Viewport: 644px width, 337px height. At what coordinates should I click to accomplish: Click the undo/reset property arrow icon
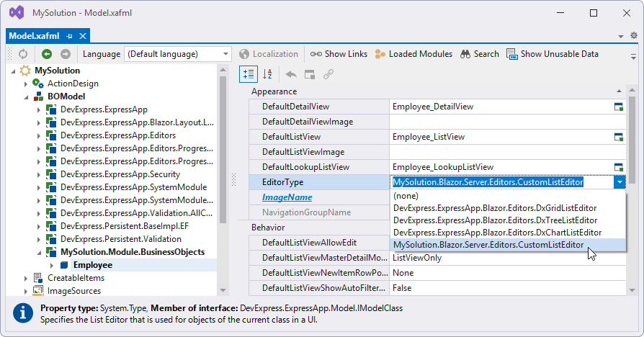291,74
